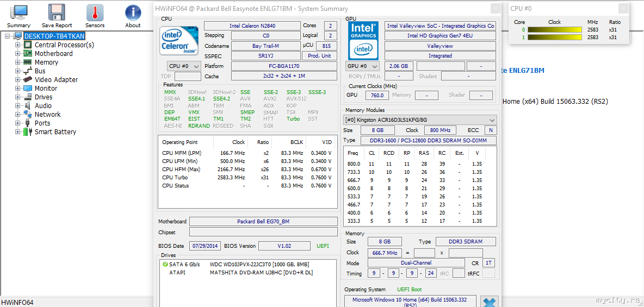Open Sensors via the thermometer icon
This screenshot has height=307, width=644.
pyautogui.click(x=95, y=13)
